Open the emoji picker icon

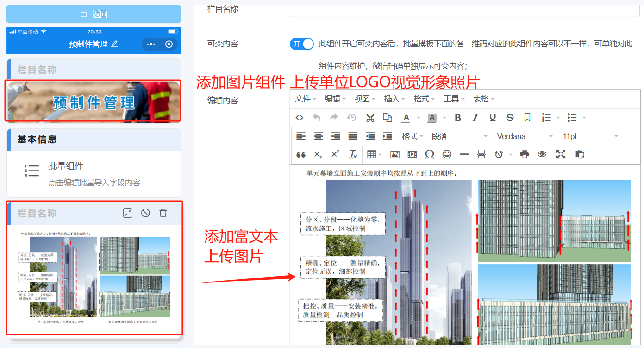pos(446,154)
